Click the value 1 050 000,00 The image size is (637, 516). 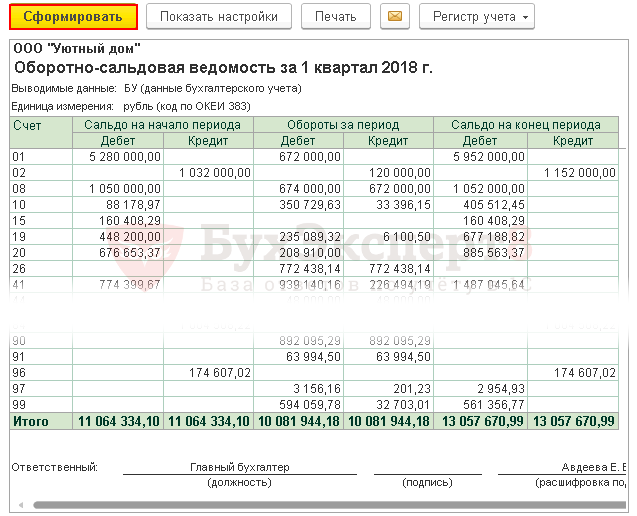[x=125, y=189]
